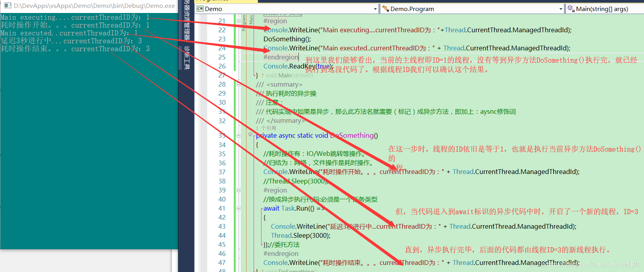Click the DoSomething(); call on line 23
The width and height of the screenshot is (644, 272).
287,39
